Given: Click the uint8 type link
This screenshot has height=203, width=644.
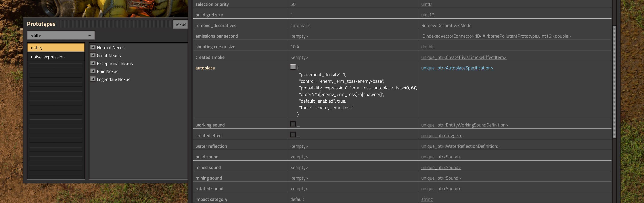Looking at the screenshot, I should [x=426, y=4].
